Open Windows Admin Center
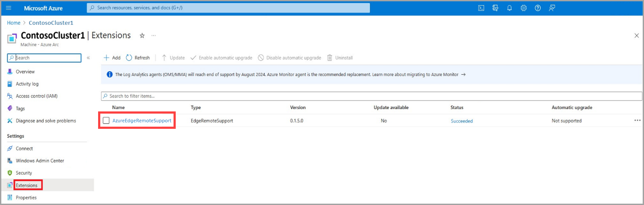644x205 pixels. (x=40, y=161)
